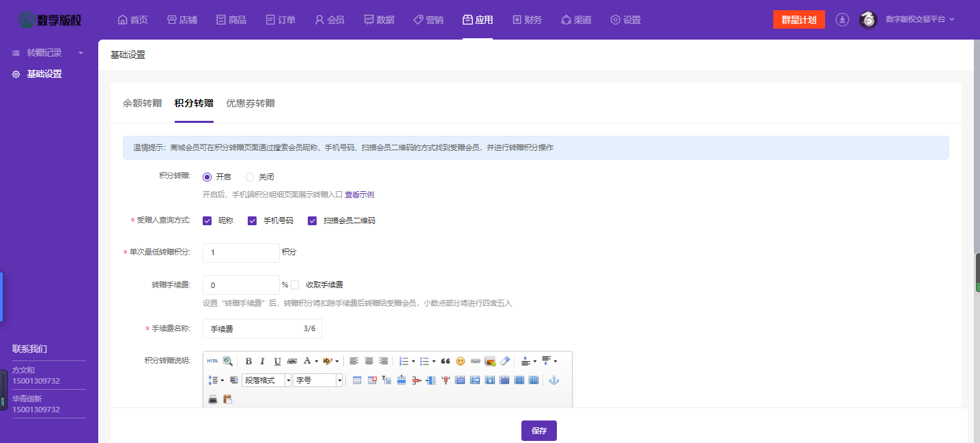Toggle the 扫描会员二维码 checkbox

pyautogui.click(x=313, y=220)
